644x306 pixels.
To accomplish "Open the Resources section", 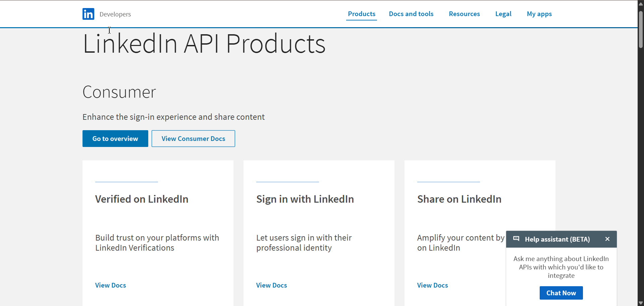I will click(x=464, y=14).
